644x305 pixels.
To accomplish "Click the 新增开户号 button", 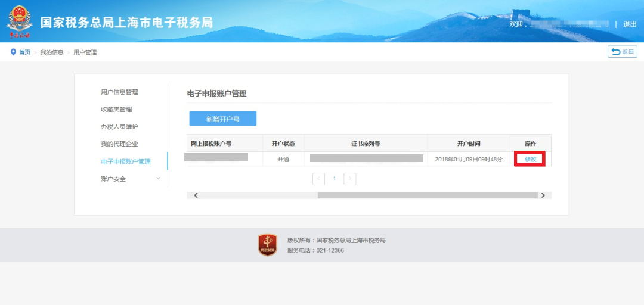I will [222, 119].
